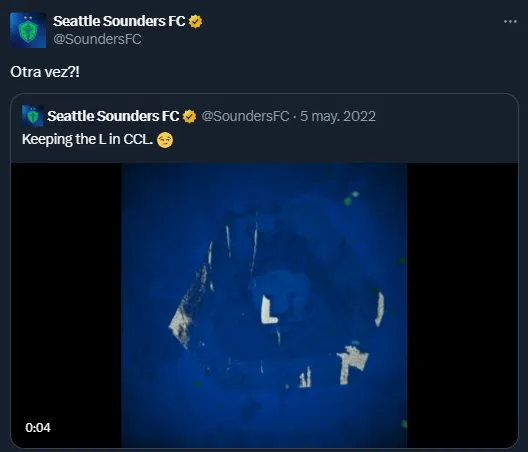Viewport: 528px width, 452px height.
Task: Open the 5 may. 2022 timestamp
Action: (x=338, y=116)
